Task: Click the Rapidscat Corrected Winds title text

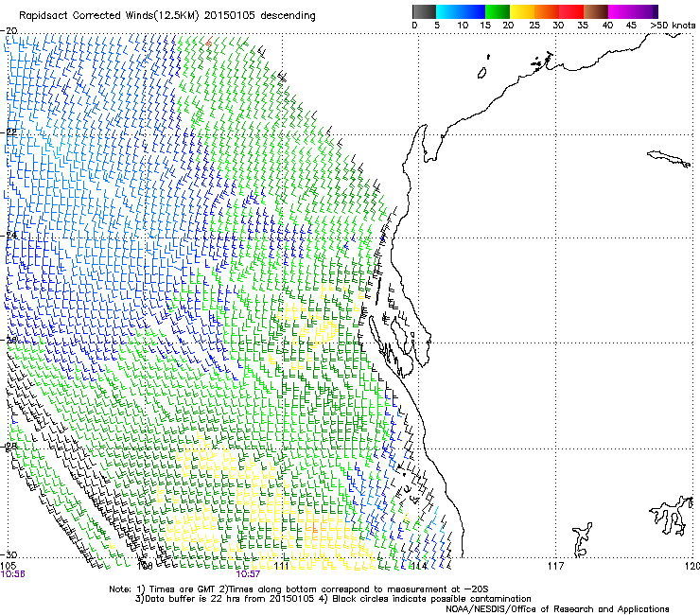Action: click(167, 16)
